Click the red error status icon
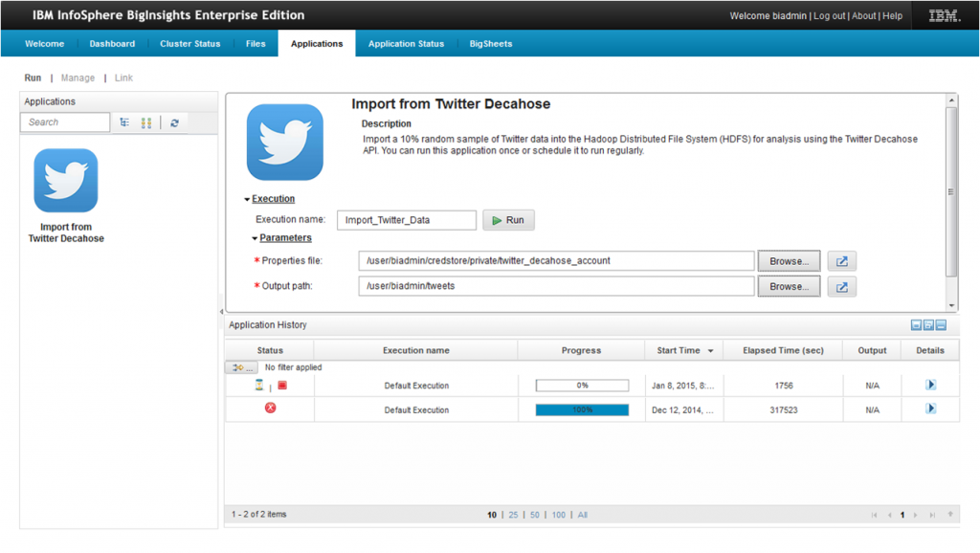 [270, 408]
